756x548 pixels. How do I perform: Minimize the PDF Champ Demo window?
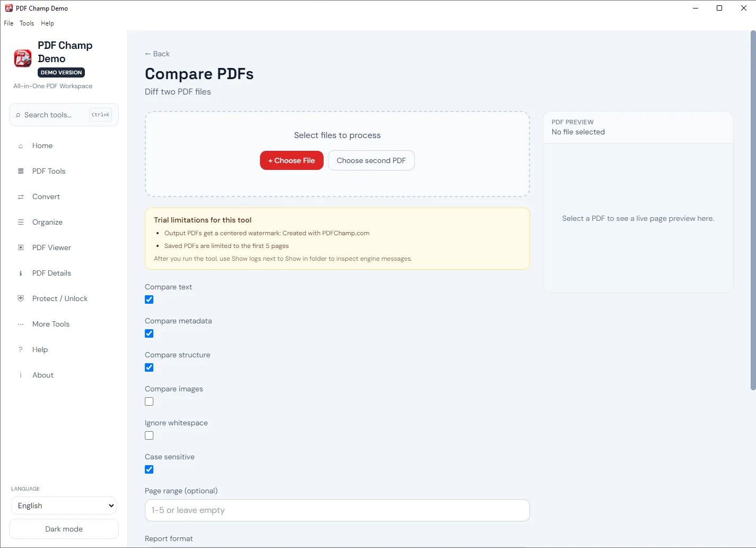[696, 8]
